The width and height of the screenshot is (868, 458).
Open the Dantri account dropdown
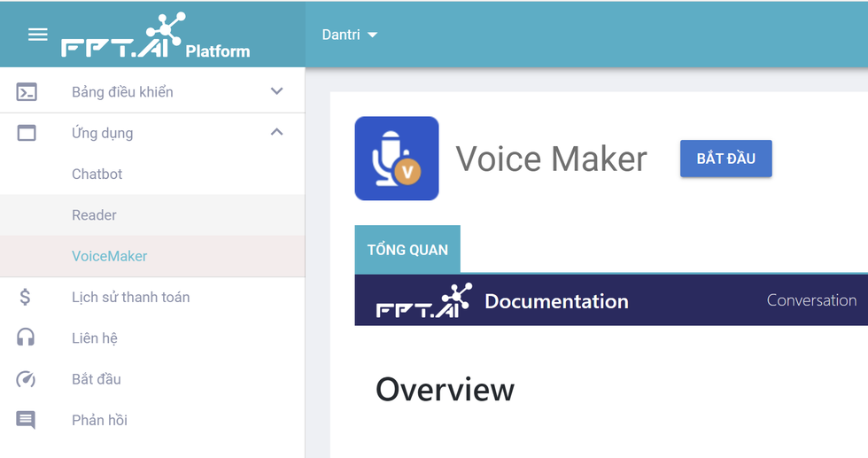point(349,35)
